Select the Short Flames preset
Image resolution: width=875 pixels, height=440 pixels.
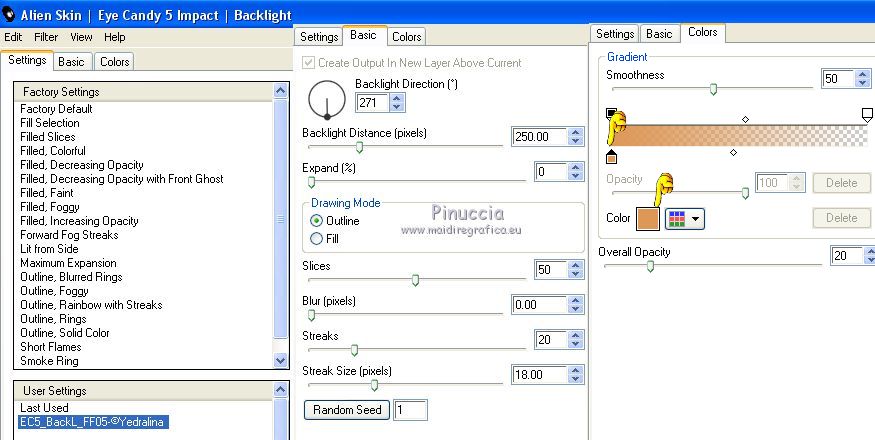point(51,347)
